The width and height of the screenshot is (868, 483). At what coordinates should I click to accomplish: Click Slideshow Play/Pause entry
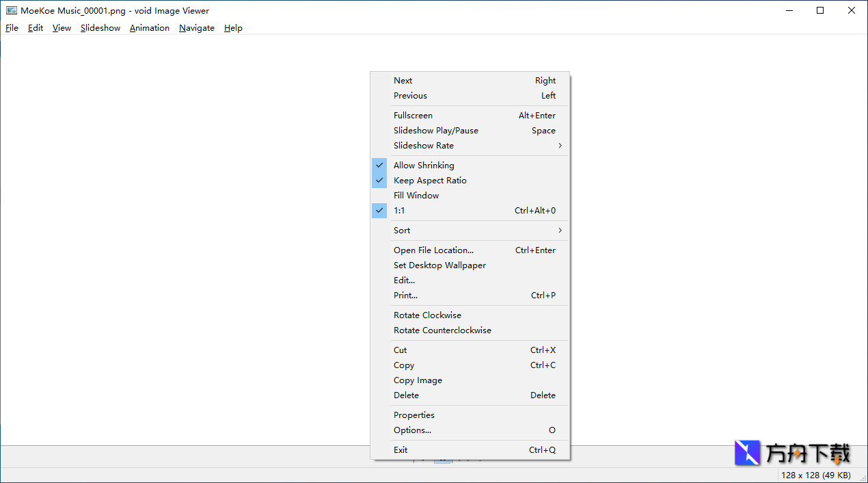(435, 131)
